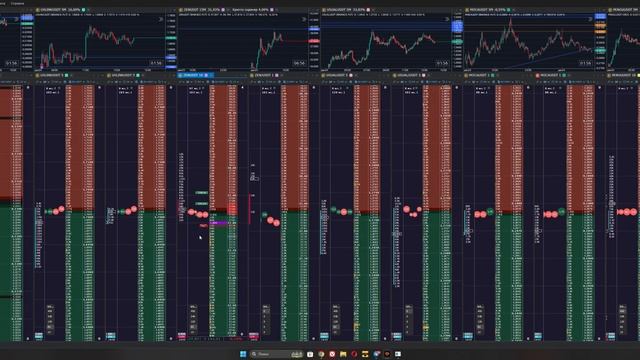Open the Windows Start menu
640x360 pixels.
tap(243, 354)
